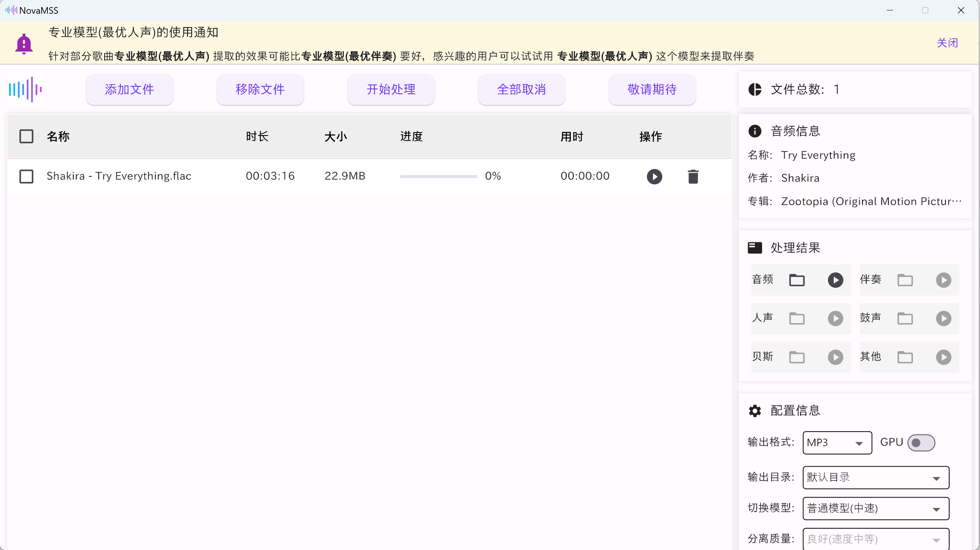This screenshot has width=980, height=550.
Task: Open the 其他 result folder
Action: [x=905, y=357]
